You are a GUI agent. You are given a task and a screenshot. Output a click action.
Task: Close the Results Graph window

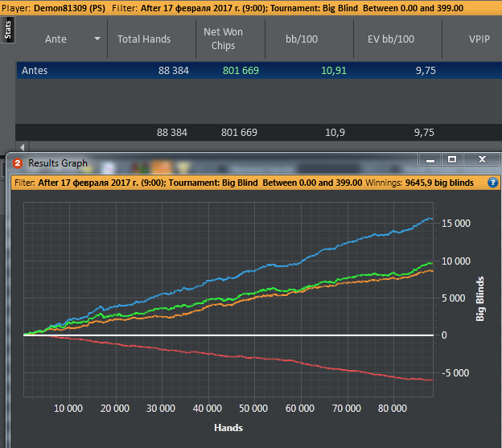click(x=482, y=160)
